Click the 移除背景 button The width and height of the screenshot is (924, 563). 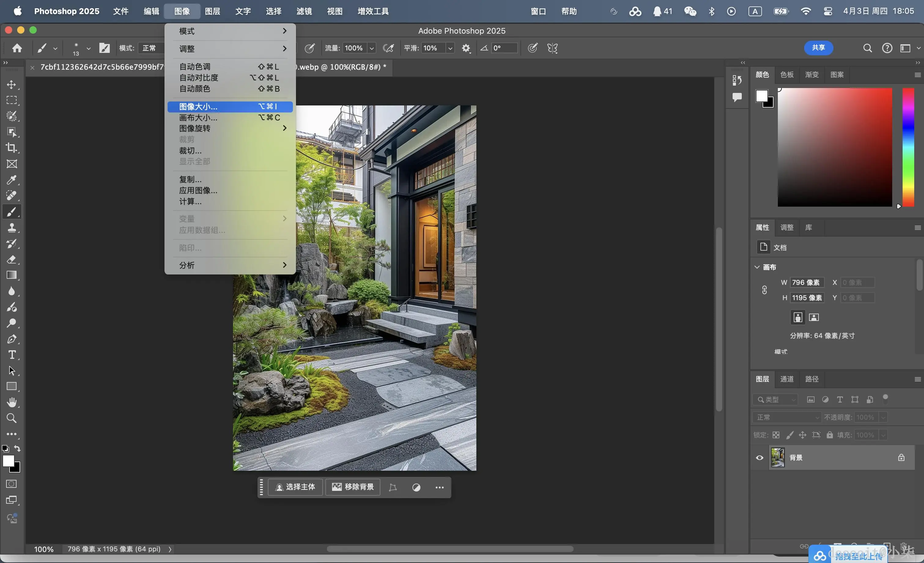[x=353, y=487]
